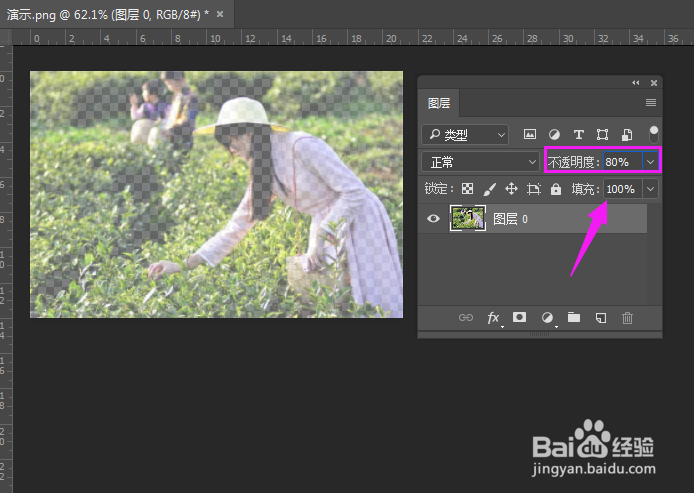Delete layer trash icon
The height and width of the screenshot is (493, 694).
627,318
